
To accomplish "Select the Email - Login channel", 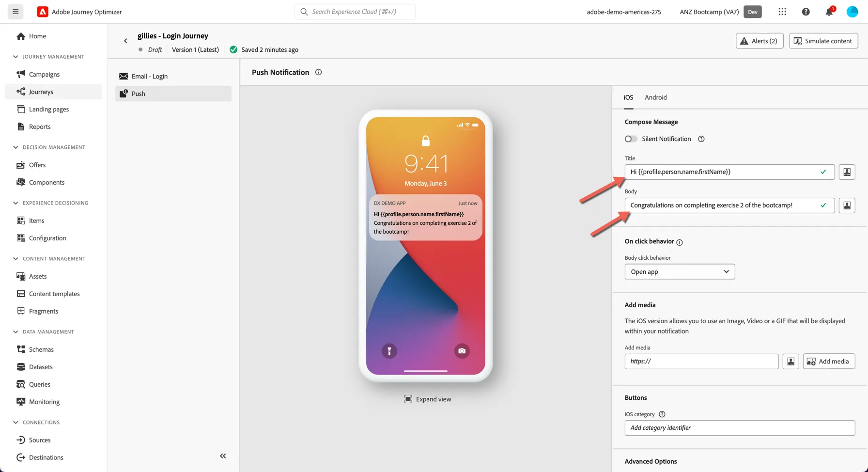I will (x=173, y=76).
